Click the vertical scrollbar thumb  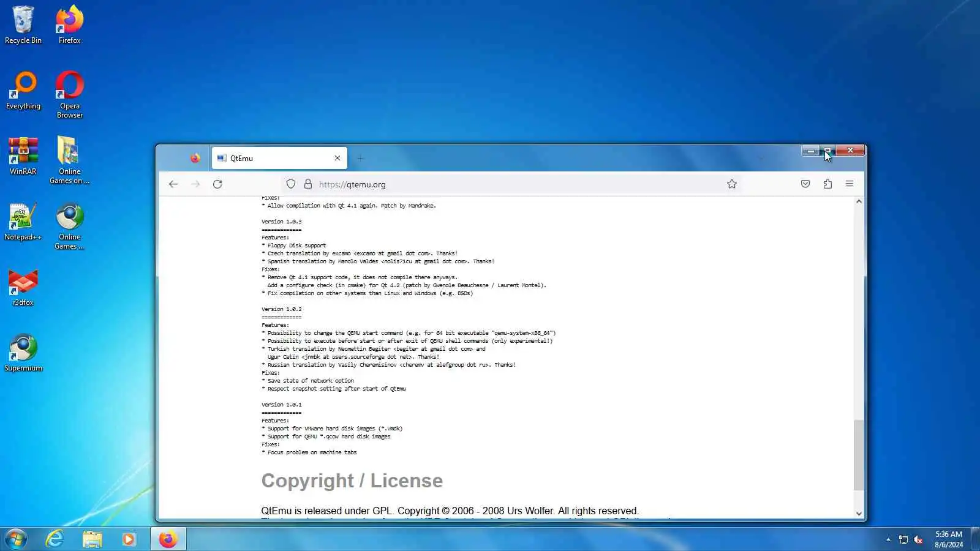(x=859, y=455)
